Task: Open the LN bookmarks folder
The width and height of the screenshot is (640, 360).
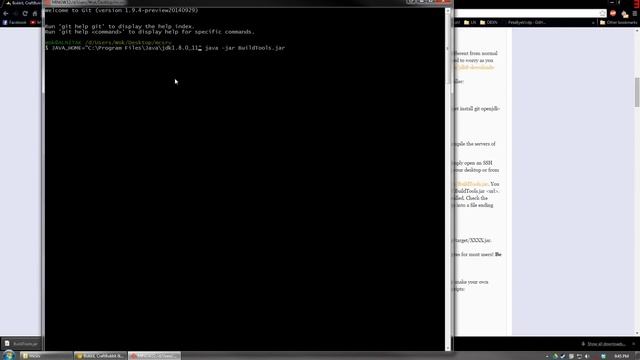Action: click(x=470, y=22)
